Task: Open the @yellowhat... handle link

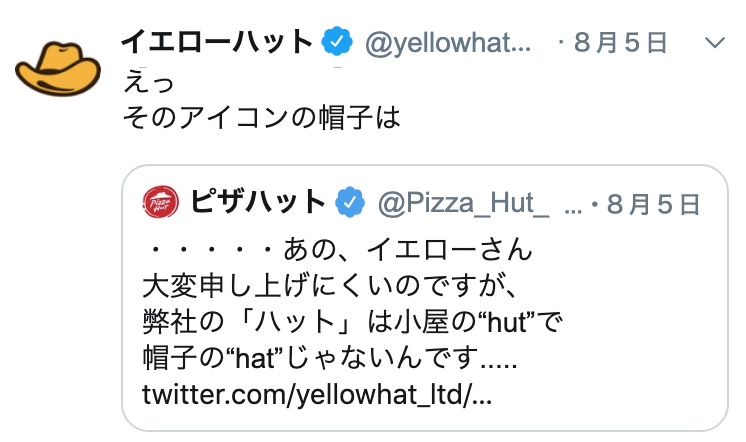Action: pyautogui.click(x=448, y=43)
